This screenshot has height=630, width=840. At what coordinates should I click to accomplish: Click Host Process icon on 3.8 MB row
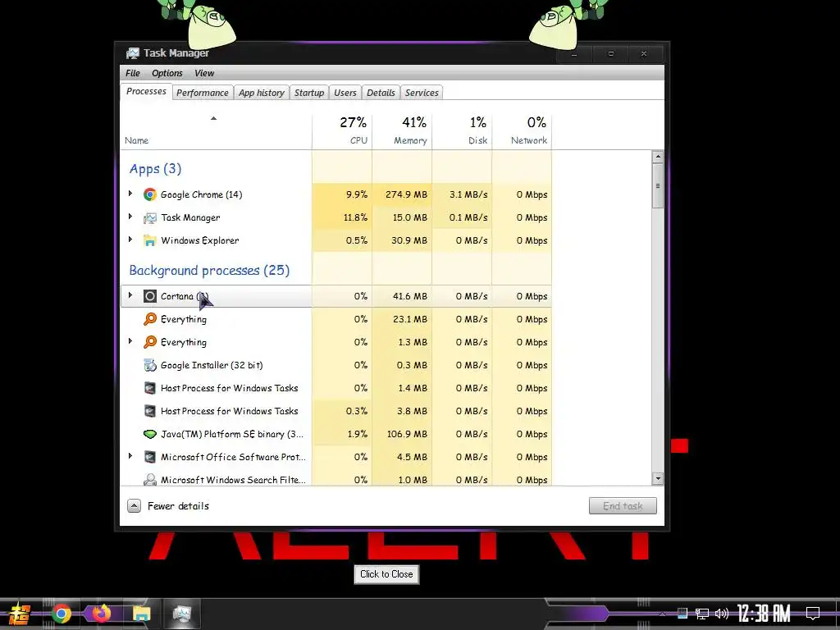[150, 412]
